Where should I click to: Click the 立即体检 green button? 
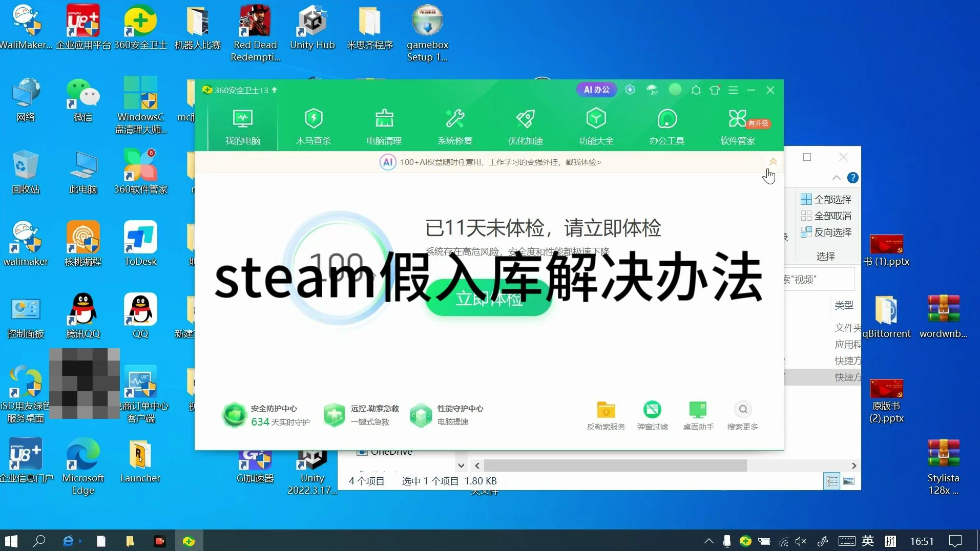click(489, 298)
